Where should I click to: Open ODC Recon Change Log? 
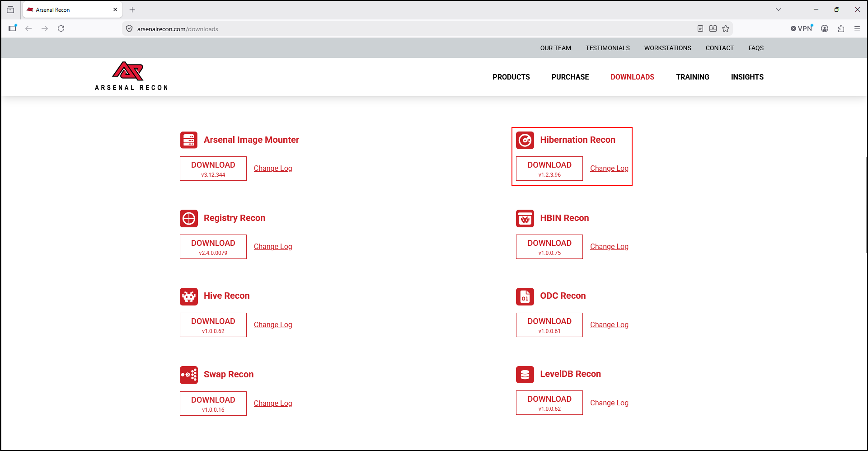tap(609, 324)
